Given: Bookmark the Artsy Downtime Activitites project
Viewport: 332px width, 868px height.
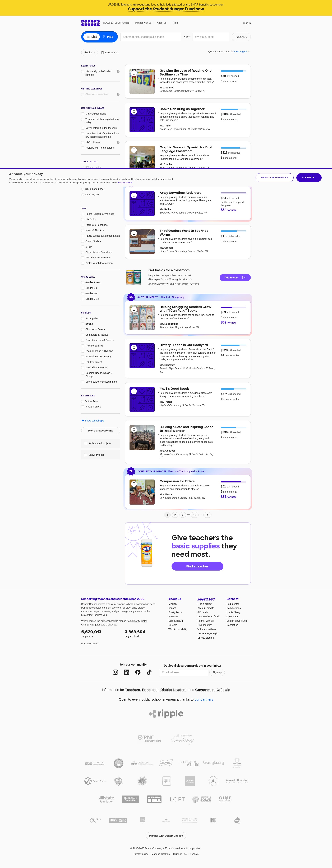Looking at the screenshot, I should point(134,195).
